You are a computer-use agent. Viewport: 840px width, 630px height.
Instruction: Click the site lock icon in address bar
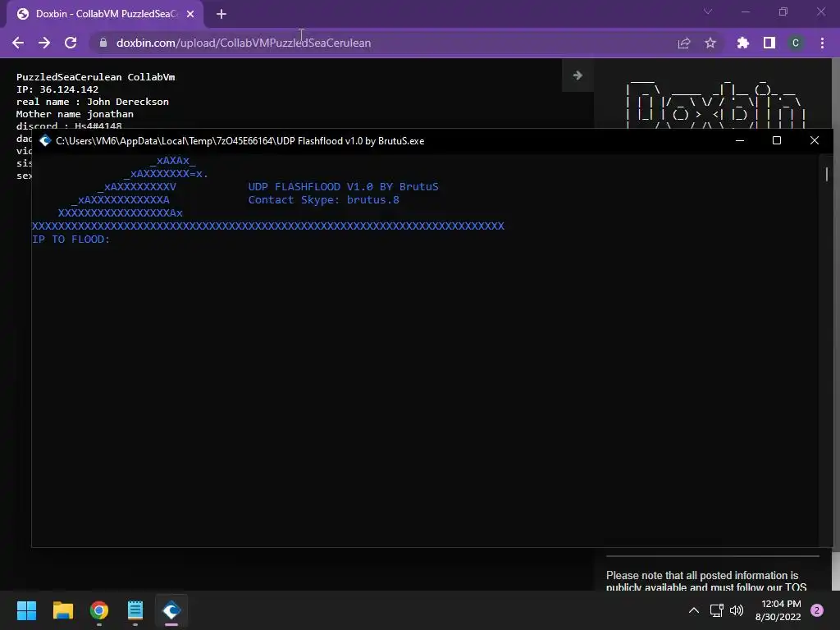coord(103,43)
